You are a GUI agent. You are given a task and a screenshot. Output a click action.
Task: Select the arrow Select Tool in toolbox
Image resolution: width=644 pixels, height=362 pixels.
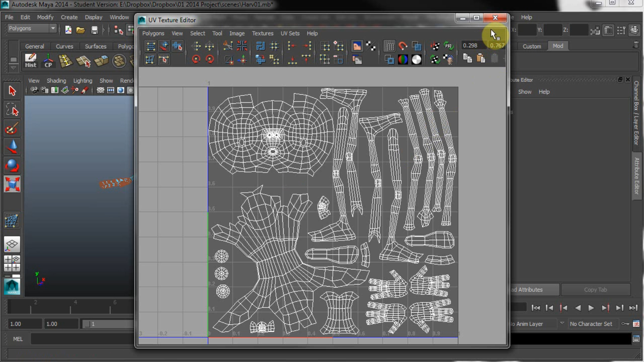click(12, 91)
